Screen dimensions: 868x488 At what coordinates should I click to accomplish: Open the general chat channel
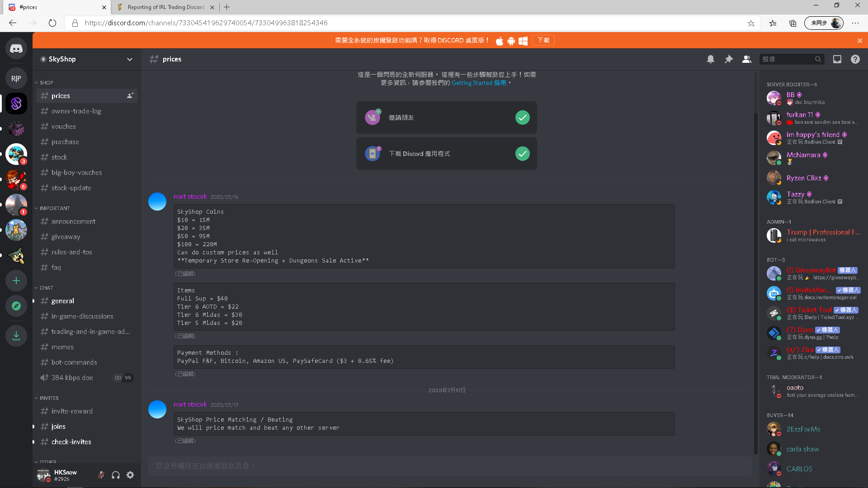[87, 301]
